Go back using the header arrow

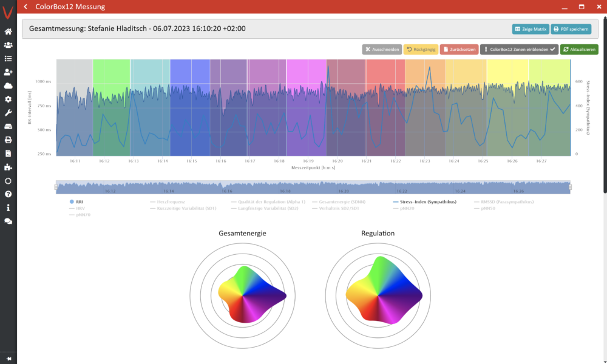coord(25,7)
